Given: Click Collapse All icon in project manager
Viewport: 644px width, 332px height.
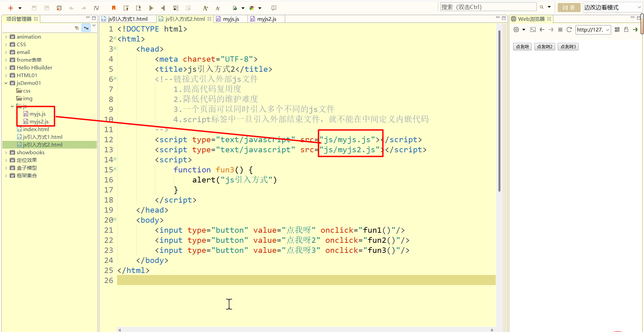Looking at the screenshot, I should coord(77,28).
